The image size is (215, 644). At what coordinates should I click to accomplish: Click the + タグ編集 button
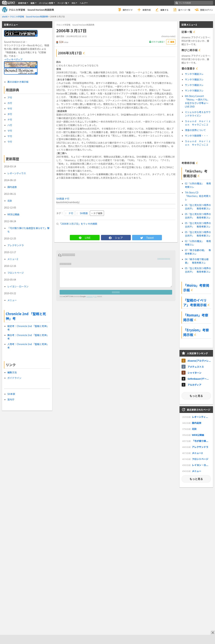(x=97, y=213)
